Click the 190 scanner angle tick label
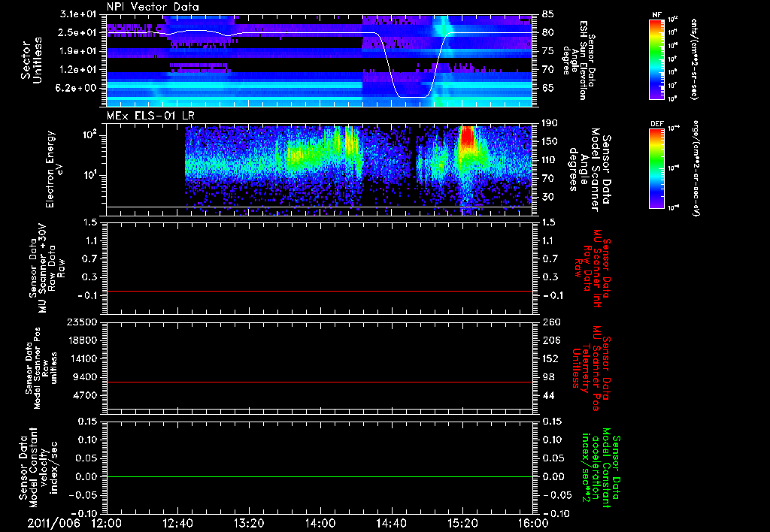The image size is (770, 532). pyautogui.click(x=550, y=122)
